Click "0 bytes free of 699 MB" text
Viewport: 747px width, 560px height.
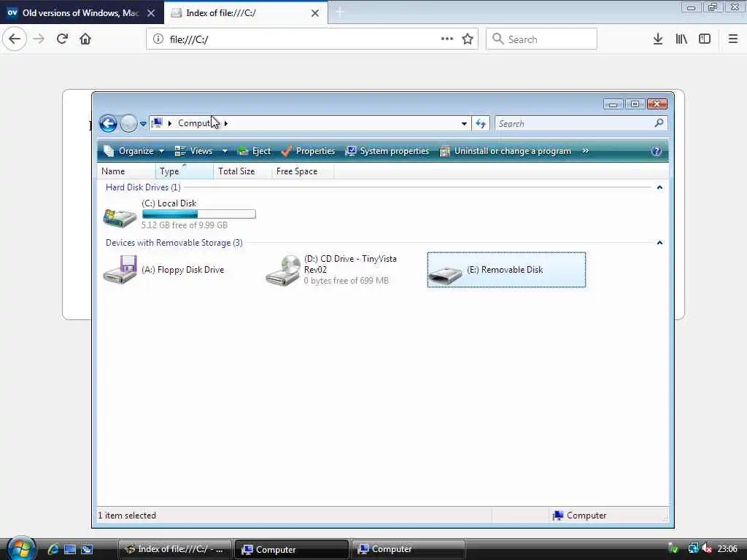pos(347,281)
